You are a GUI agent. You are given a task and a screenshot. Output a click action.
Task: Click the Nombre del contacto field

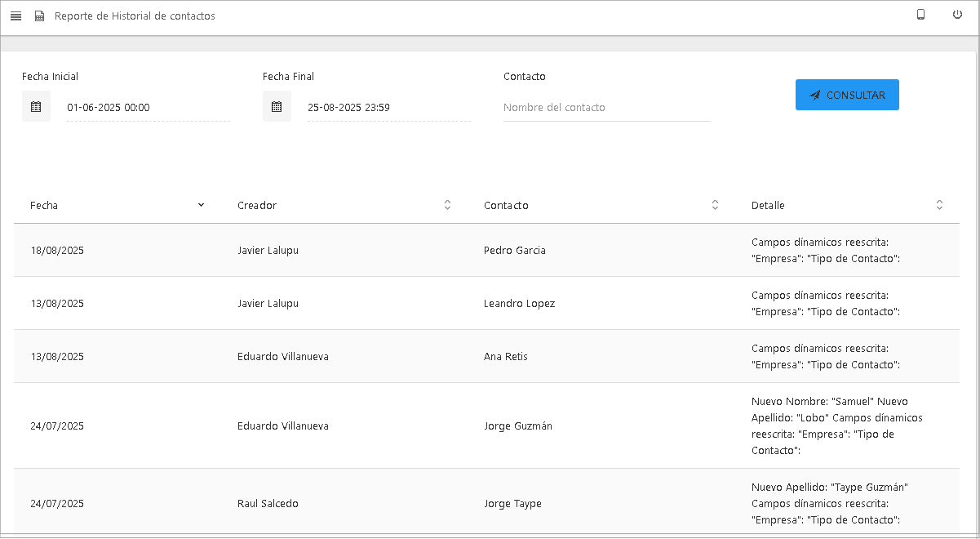(606, 108)
